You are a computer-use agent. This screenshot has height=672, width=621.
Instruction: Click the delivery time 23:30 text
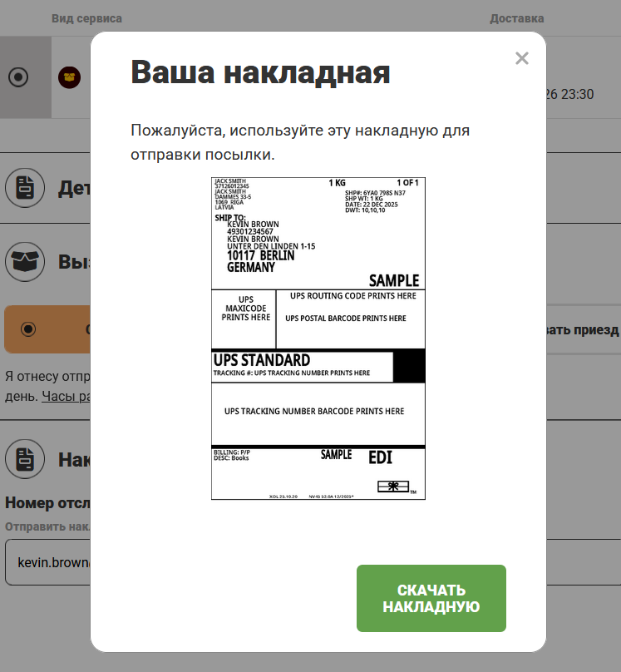tap(574, 95)
